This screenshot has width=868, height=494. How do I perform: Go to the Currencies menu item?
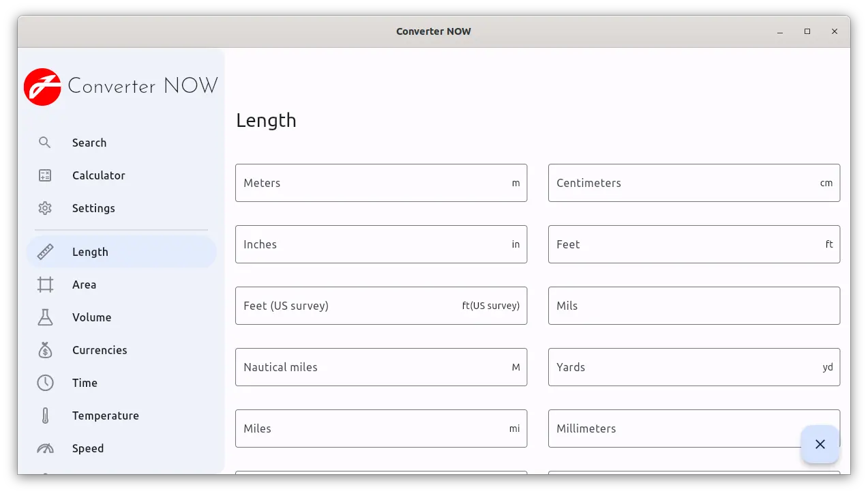pyautogui.click(x=100, y=350)
